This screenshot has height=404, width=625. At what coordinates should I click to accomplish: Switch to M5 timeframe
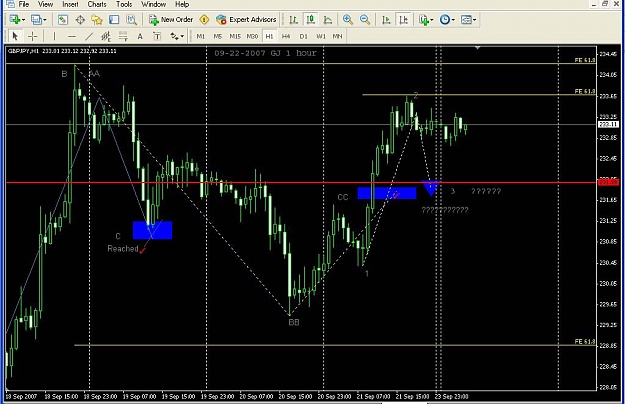coord(218,36)
